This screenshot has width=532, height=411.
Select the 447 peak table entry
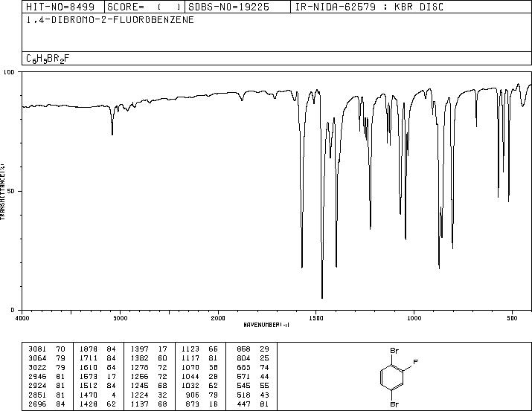click(253, 404)
